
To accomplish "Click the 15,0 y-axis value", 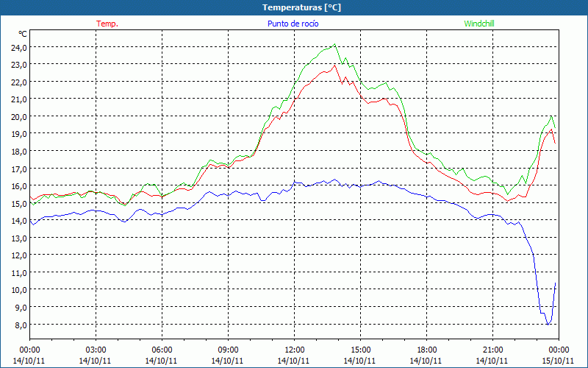I will [19, 204].
